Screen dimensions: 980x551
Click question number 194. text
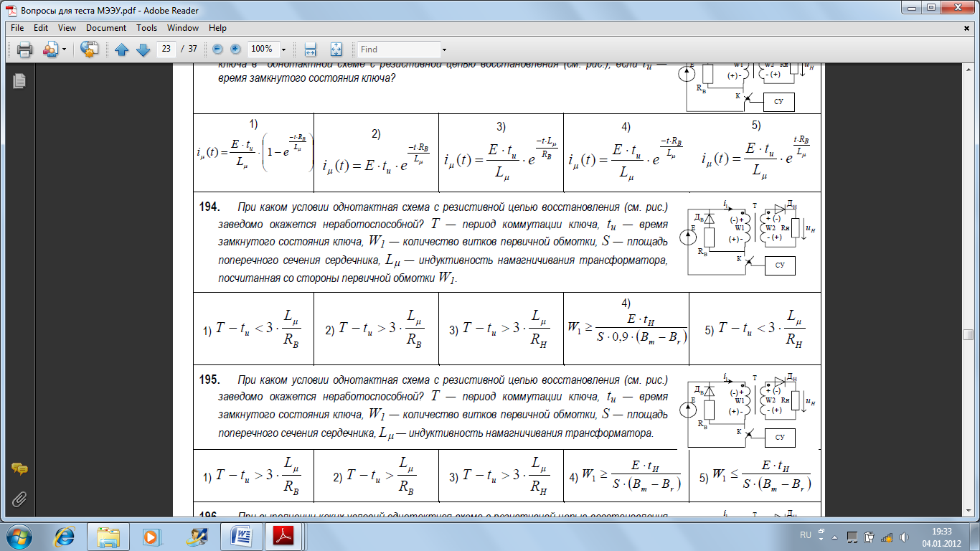click(209, 207)
